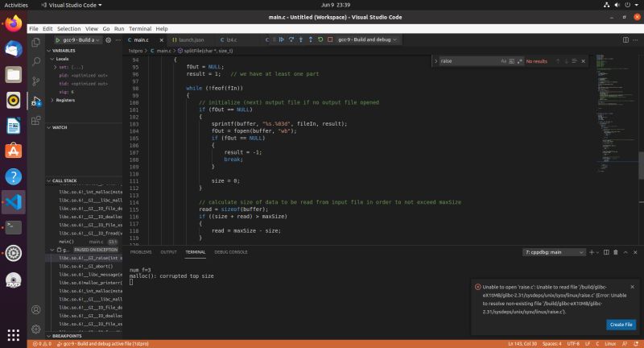Switch to the OUTPUT panel tab
This screenshot has width=644, height=348.
168,252
